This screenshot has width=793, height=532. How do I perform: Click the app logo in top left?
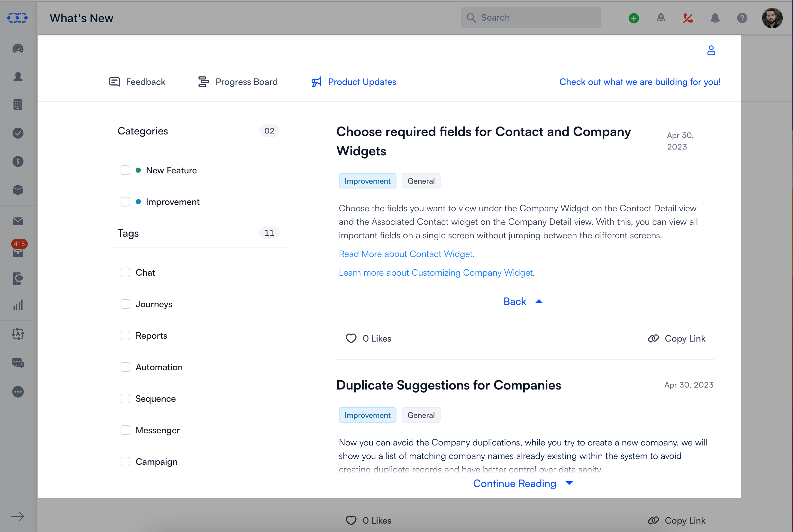tap(17, 18)
